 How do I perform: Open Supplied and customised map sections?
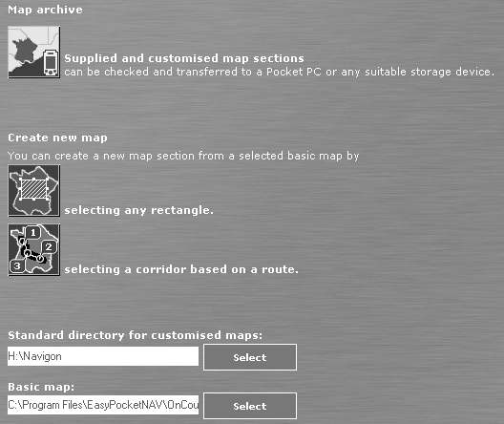(x=184, y=58)
